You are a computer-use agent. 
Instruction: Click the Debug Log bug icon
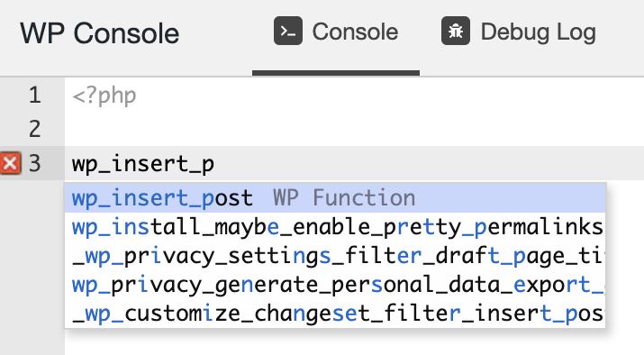tap(456, 31)
